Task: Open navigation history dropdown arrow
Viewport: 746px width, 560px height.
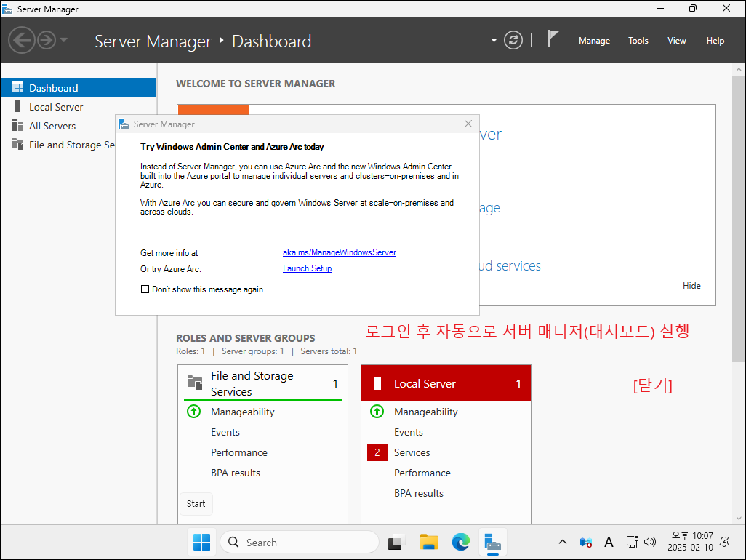Action: coord(64,40)
